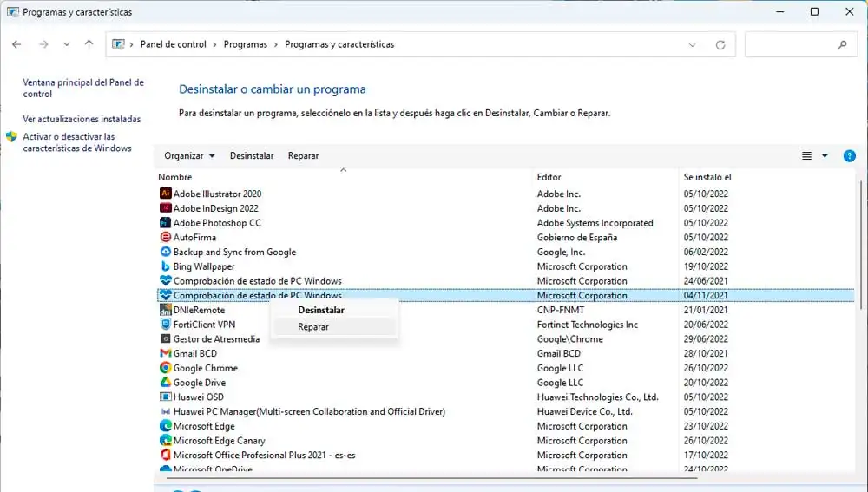Click the search magnifier icon

pos(842,45)
